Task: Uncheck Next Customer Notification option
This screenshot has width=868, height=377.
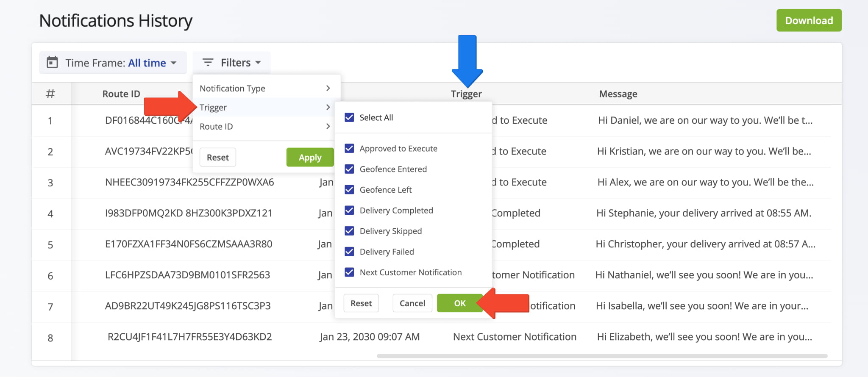Action: pyautogui.click(x=349, y=272)
